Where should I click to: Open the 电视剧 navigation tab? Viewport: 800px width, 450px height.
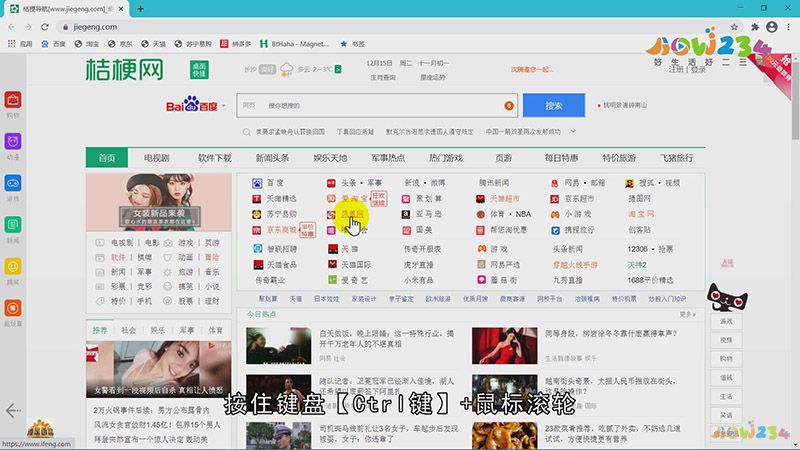point(156,158)
